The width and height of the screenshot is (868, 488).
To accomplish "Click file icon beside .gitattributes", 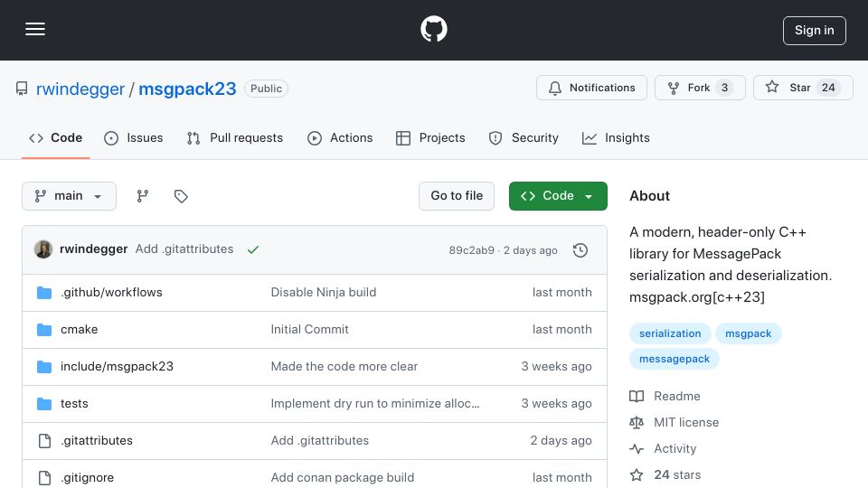I will pyautogui.click(x=44, y=440).
